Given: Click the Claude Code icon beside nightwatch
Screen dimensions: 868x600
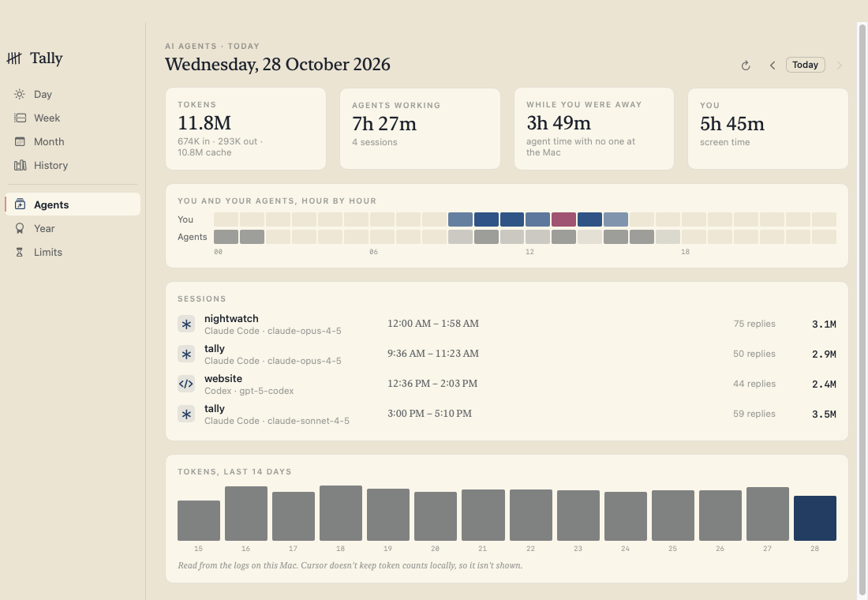Looking at the screenshot, I should pos(186,324).
